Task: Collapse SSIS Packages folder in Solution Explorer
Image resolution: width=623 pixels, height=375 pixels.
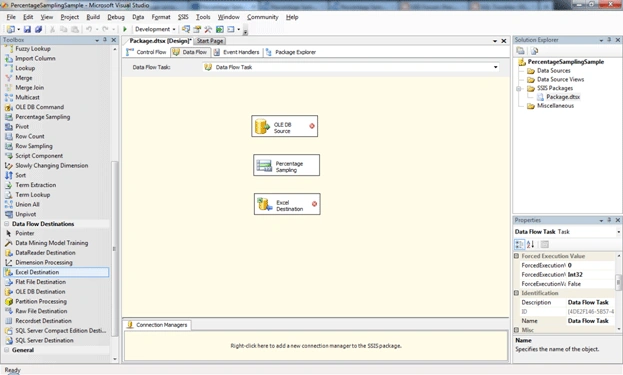Action: (x=519, y=88)
